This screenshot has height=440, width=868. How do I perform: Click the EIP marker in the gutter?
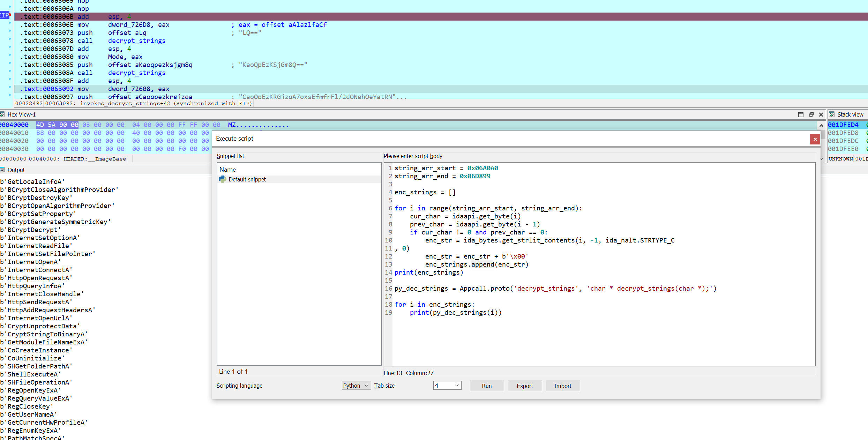(5, 15)
